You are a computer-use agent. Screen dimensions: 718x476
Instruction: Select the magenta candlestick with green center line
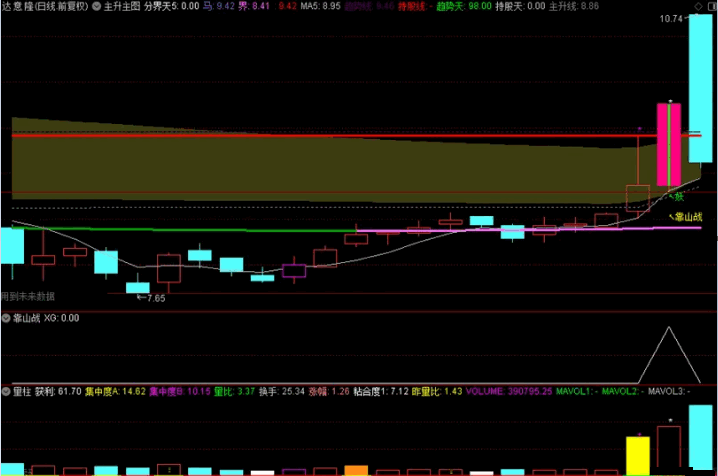[669, 145]
